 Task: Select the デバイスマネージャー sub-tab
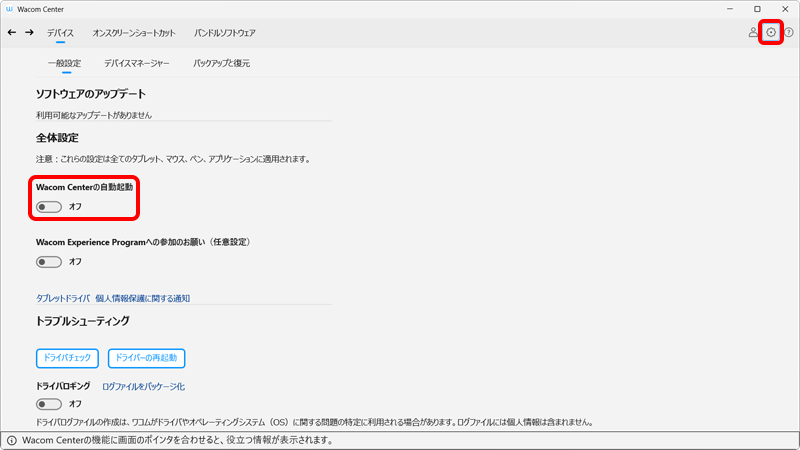click(x=137, y=63)
